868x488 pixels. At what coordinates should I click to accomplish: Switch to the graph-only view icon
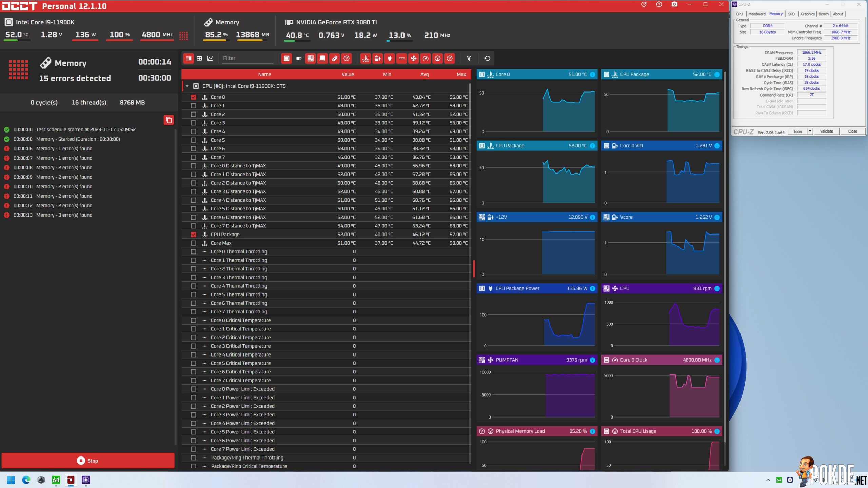(210, 58)
